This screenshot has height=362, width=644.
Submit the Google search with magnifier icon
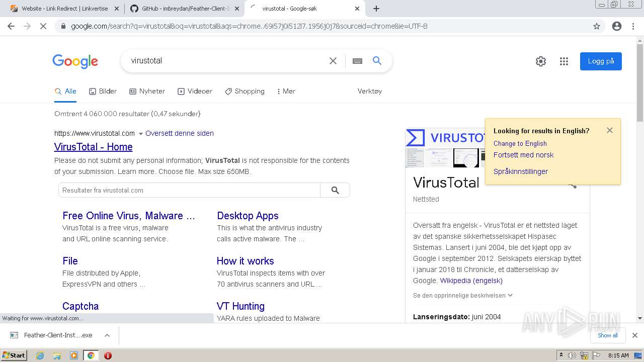[x=377, y=61]
